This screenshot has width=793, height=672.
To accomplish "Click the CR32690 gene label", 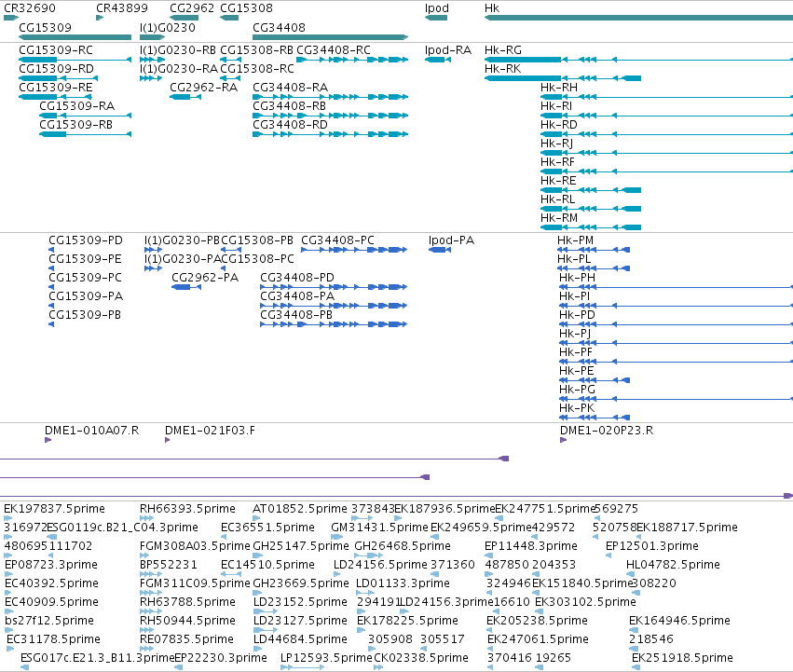I will 30,8.
